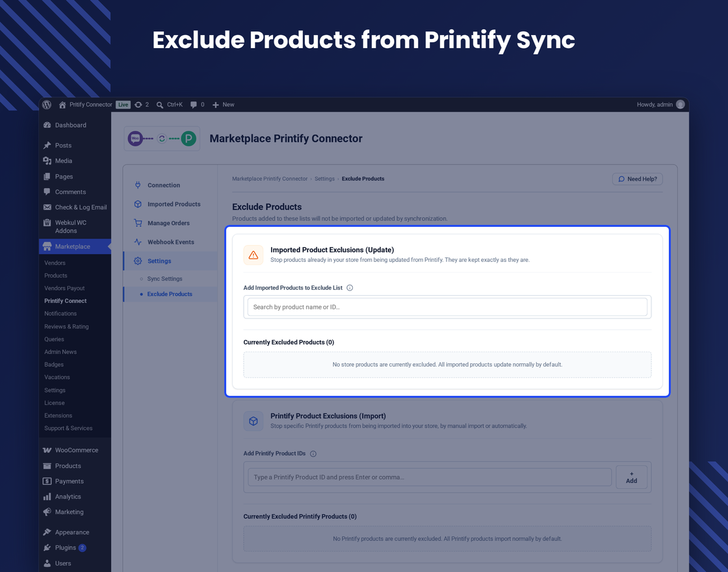Screen dimensions: 728x572
Task: Select Exclude Products submenu item
Action: coord(170,294)
